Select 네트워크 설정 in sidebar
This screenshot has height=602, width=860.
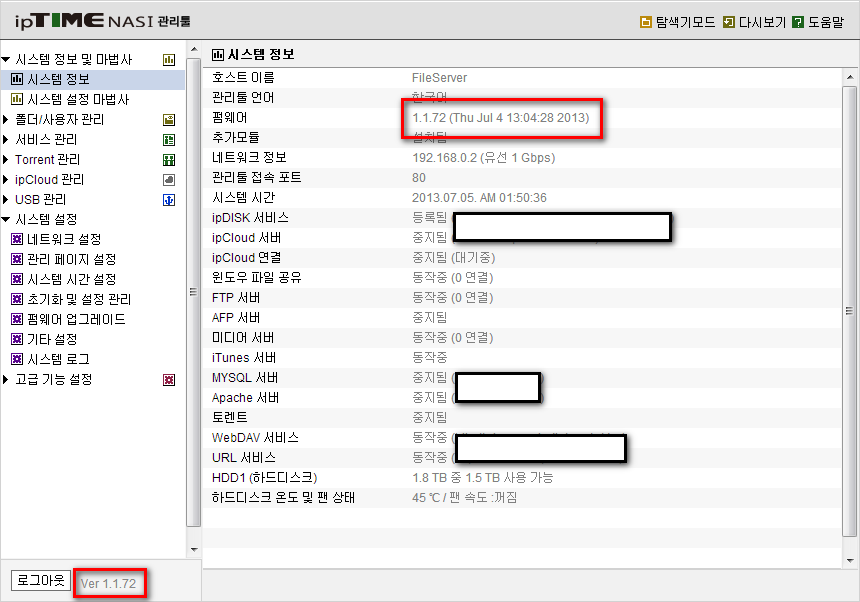pyautogui.click(x=56, y=240)
